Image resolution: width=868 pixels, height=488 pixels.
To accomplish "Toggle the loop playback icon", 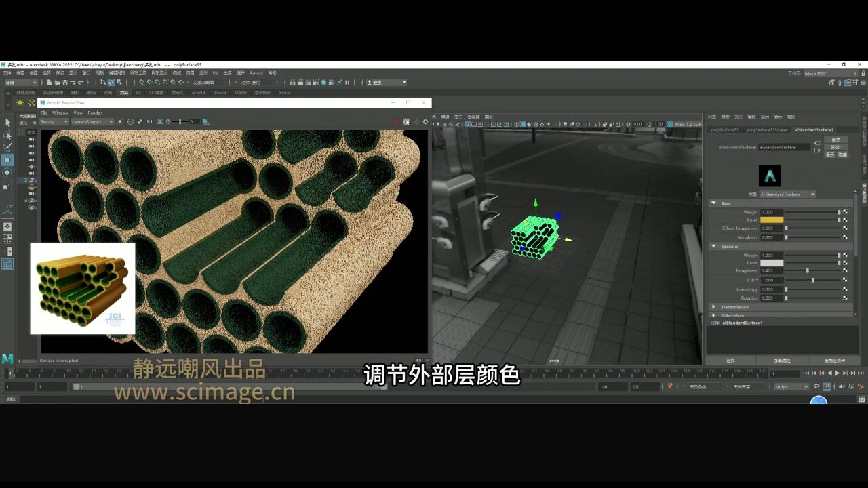I will (816, 386).
